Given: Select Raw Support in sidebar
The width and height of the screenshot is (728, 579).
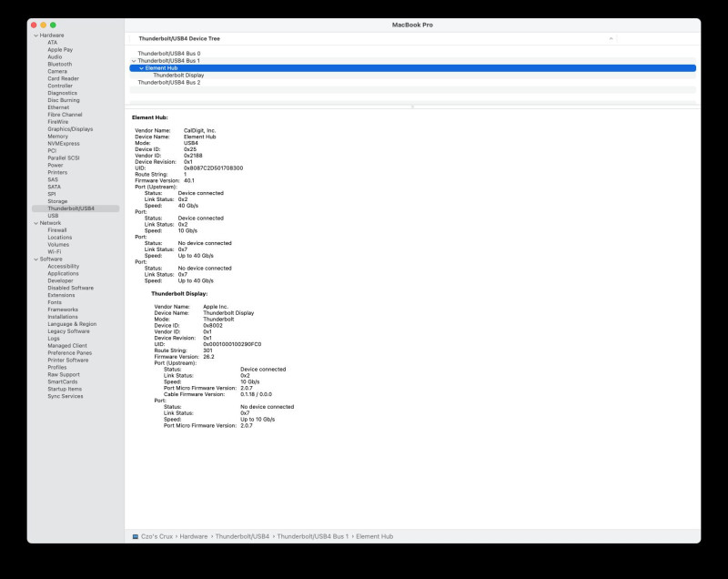Looking at the screenshot, I should 64,375.
